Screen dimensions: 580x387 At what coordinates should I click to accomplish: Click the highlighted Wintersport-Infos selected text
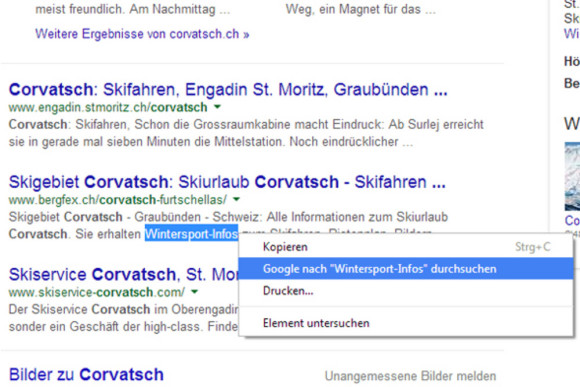point(191,234)
